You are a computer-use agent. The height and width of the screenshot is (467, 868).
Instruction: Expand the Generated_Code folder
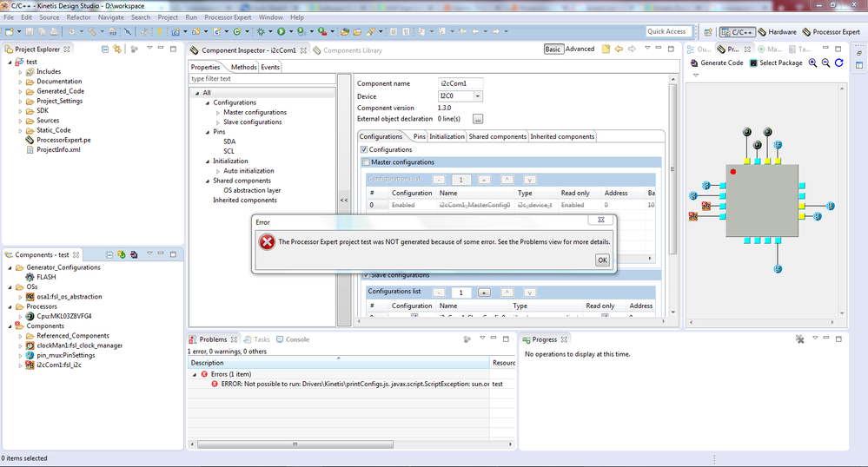21,92
